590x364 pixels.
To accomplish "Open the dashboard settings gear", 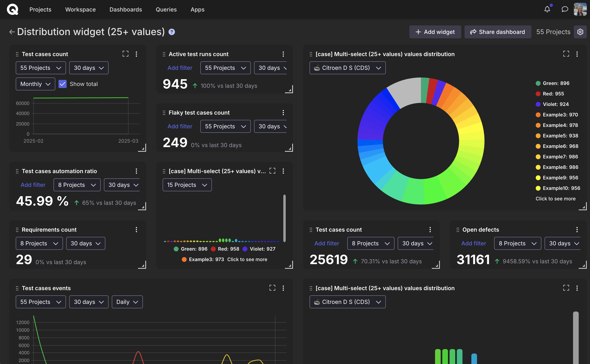I will [580, 31].
